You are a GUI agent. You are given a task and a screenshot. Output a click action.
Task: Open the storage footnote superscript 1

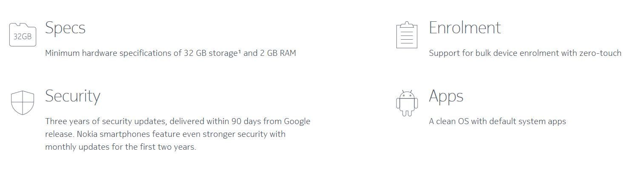pos(239,52)
